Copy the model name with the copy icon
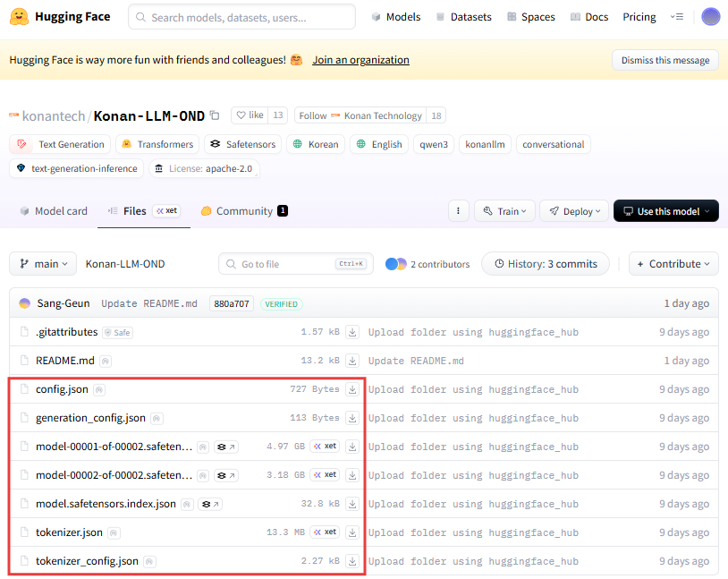728x579 pixels. [x=215, y=115]
